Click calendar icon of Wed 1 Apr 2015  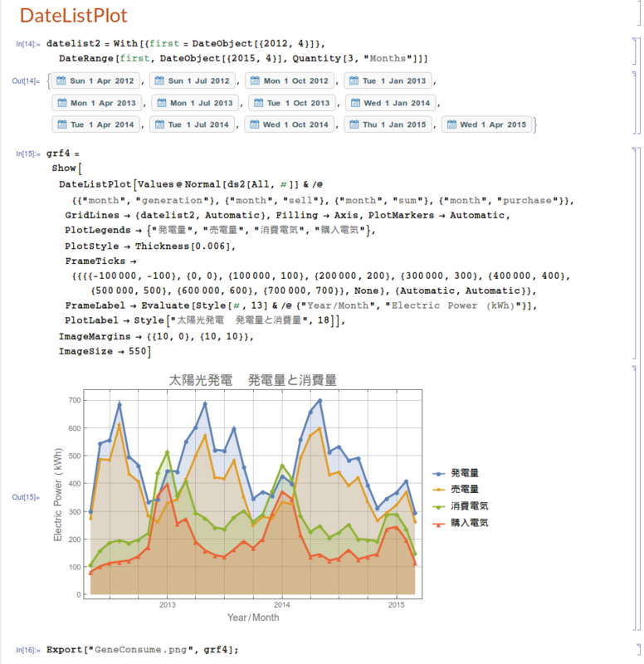[451, 124]
